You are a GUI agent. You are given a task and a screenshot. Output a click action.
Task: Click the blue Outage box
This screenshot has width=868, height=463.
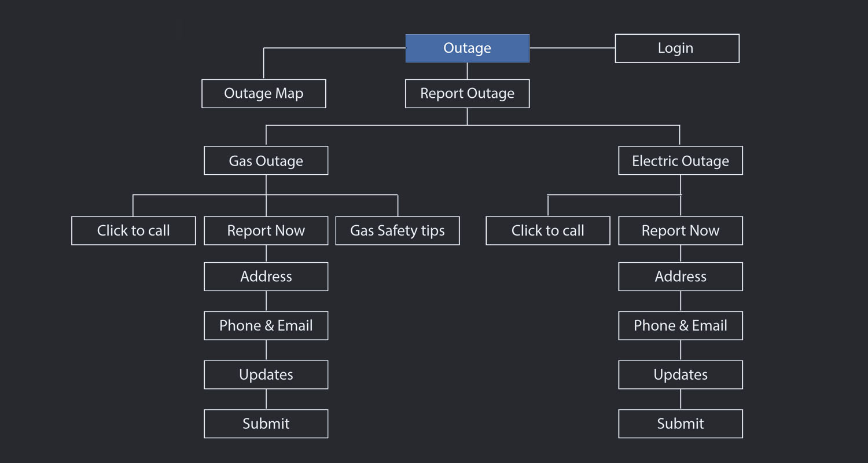click(467, 48)
